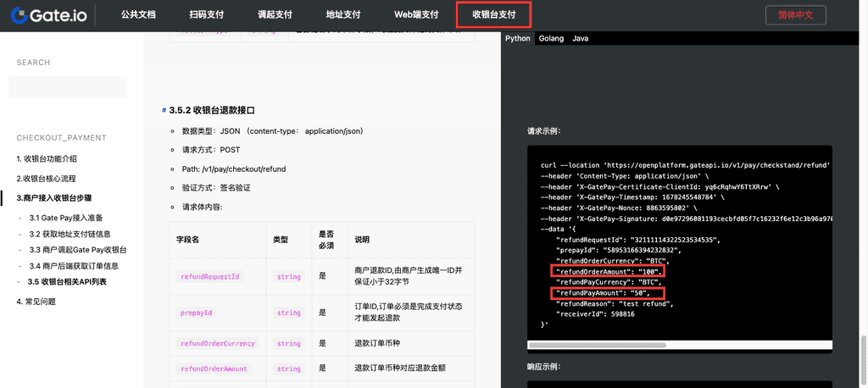Go to the 扫码支付 section
Image resolution: width=868 pixels, height=388 pixels.
tap(207, 14)
